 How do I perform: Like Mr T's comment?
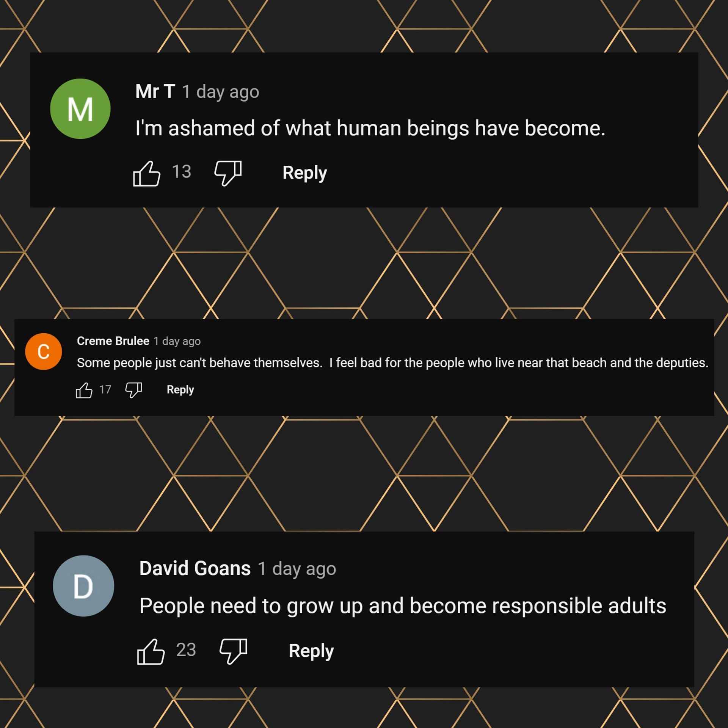pyautogui.click(x=147, y=173)
